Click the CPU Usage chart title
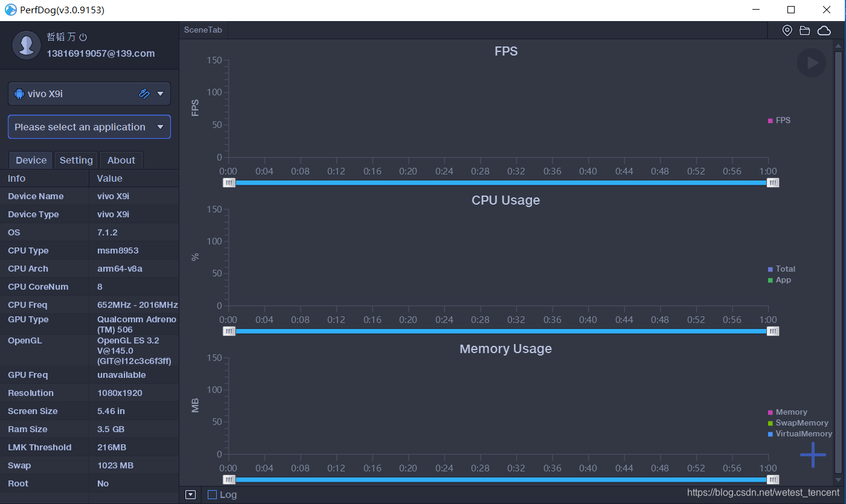This screenshot has width=846, height=504. [x=506, y=200]
